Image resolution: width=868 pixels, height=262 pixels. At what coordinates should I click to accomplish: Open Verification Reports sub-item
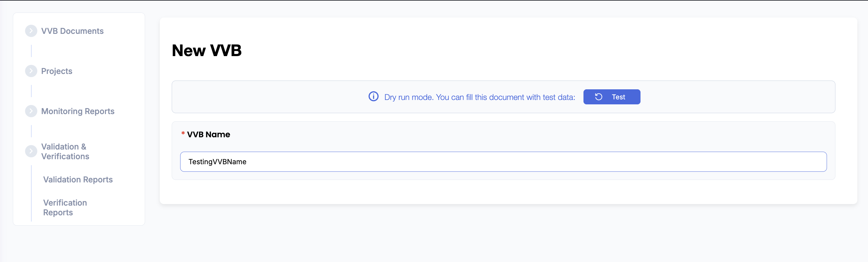pos(65,208)
